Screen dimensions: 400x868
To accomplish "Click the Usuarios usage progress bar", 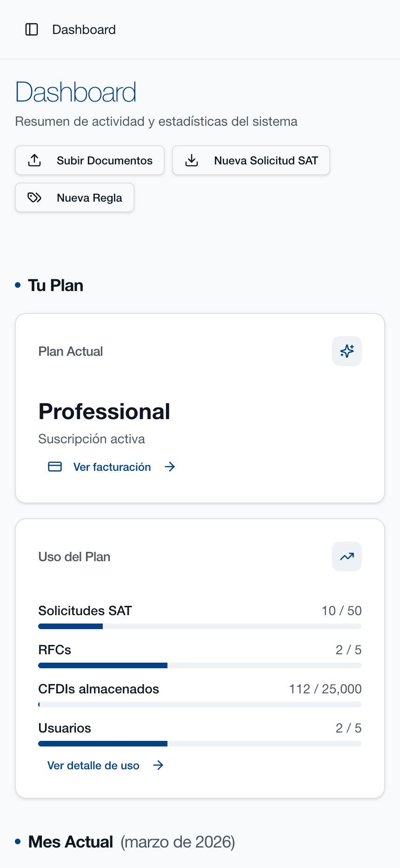I will point(200,744).
